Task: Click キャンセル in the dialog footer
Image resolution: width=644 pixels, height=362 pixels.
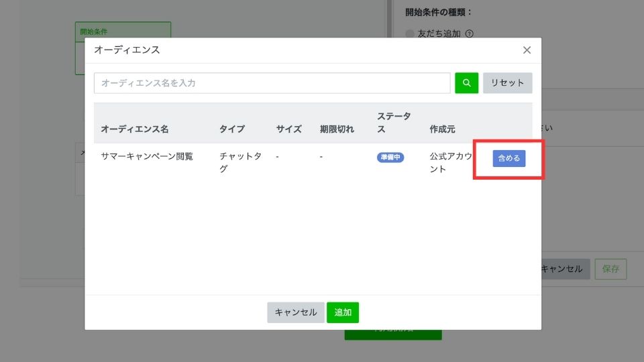Action: (295, 312)
